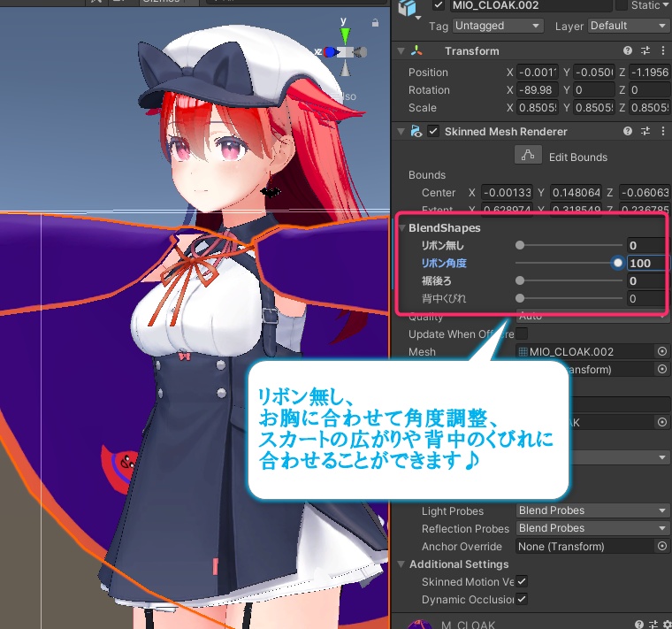
Task: Open M_CLOAK material help icon
Action: click(x=639, y=625)
